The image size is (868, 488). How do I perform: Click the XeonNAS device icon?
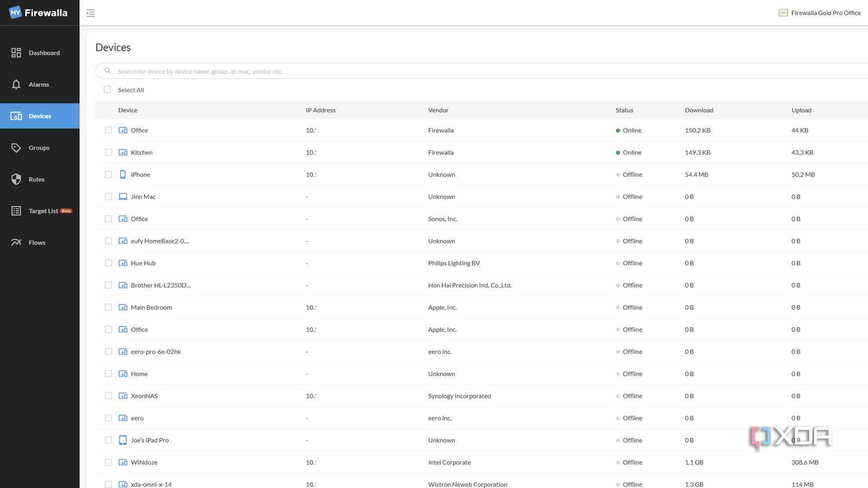coord(123,396)
